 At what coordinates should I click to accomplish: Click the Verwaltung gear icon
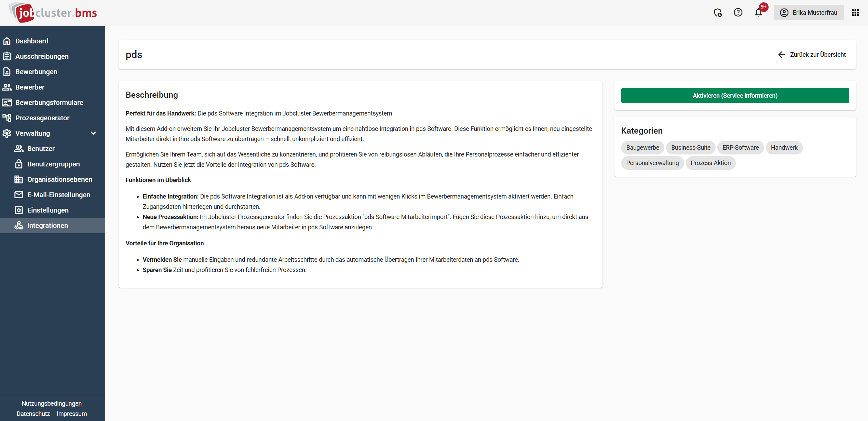7,133
